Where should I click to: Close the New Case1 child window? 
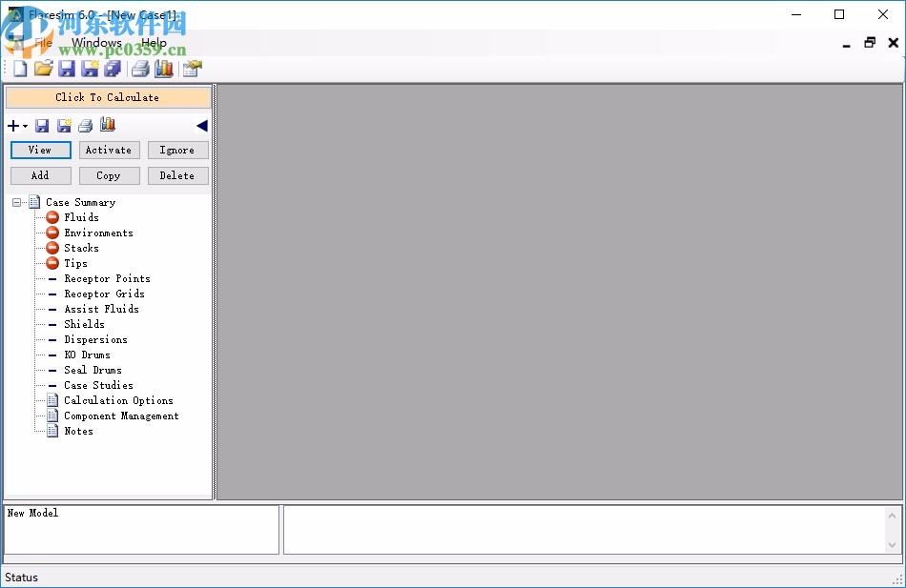coord(894,43)
